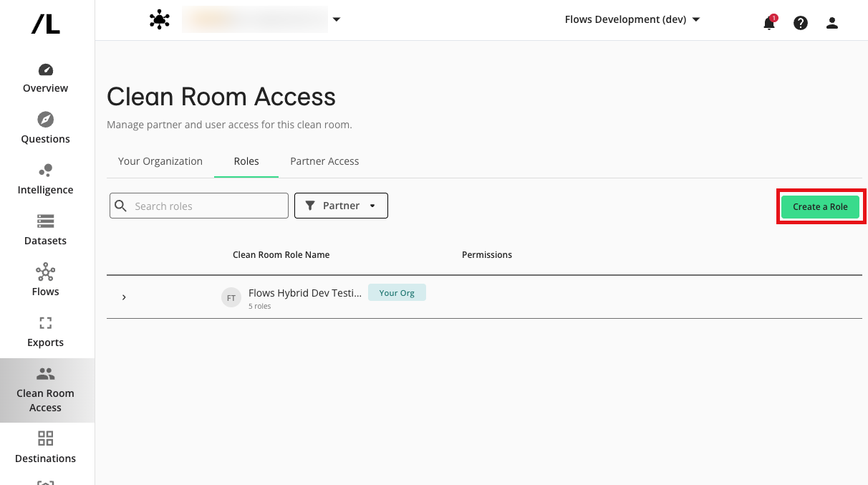
Task: Open the help question mark icon
Action: 801,23
